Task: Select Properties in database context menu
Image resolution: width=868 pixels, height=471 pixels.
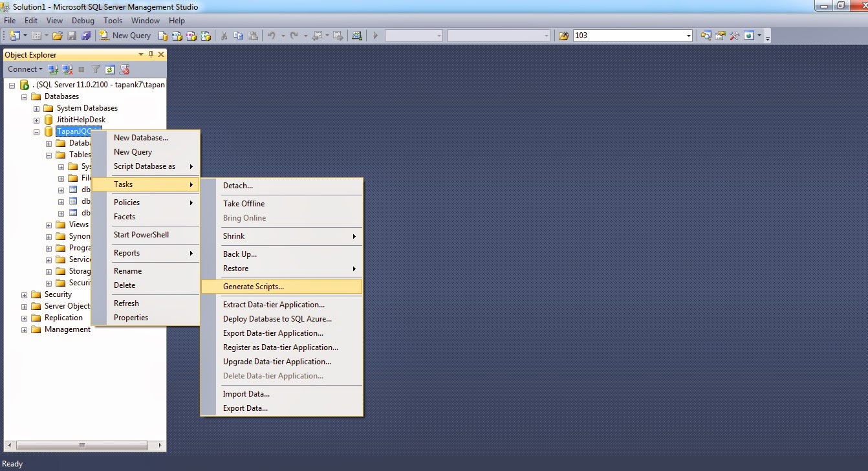Action: click(146, 318)
